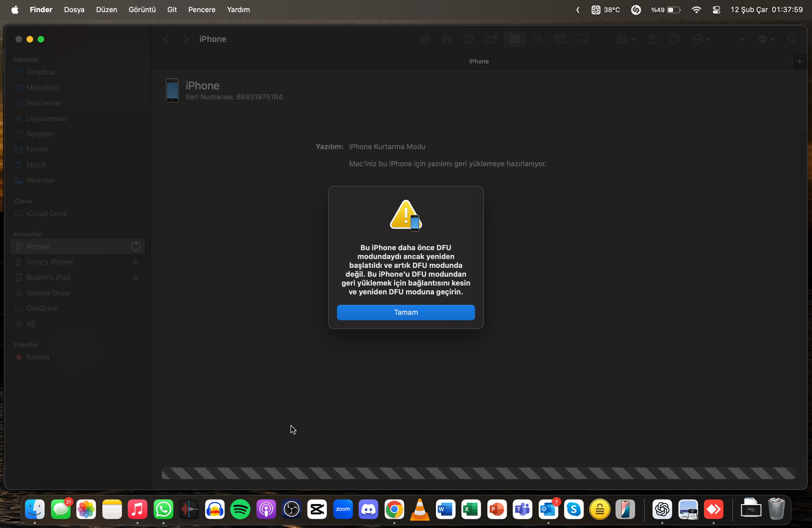Switch to column view in toolbar

pos(560,39)
